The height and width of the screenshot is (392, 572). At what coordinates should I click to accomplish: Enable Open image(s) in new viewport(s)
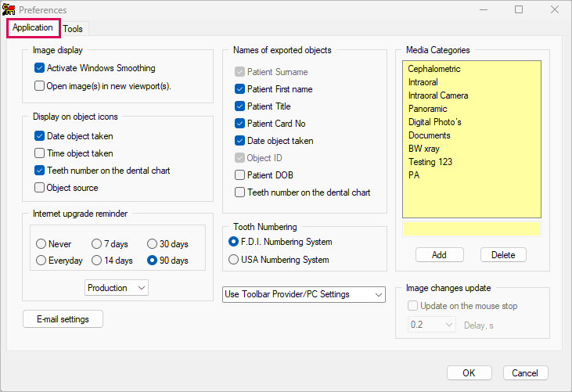pos(39,86)
